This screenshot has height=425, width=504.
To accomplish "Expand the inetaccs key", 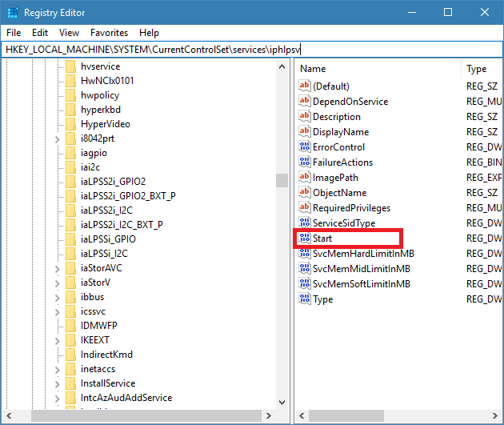I will click(58, 370).
